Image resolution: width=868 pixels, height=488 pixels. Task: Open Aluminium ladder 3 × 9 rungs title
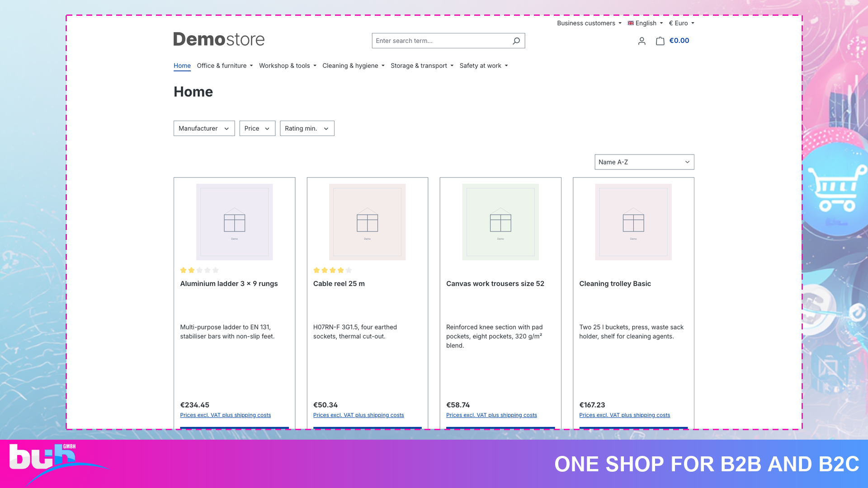(x=229, y=284)
